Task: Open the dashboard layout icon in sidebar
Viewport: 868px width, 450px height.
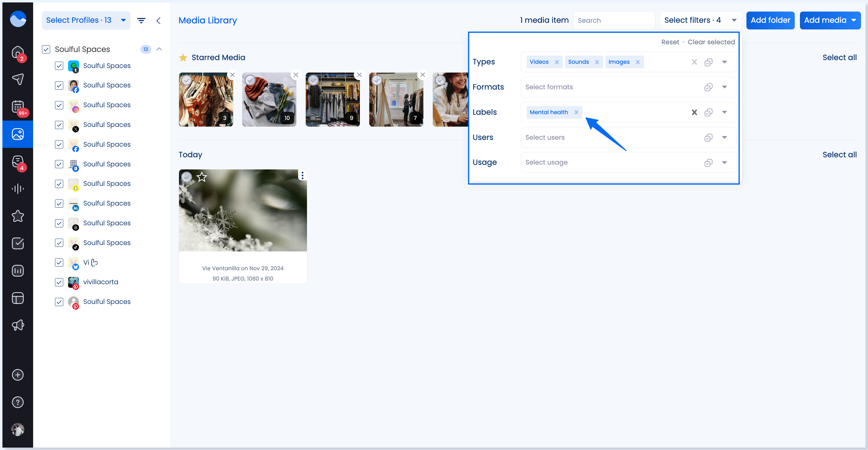Action: click(18, 298)
